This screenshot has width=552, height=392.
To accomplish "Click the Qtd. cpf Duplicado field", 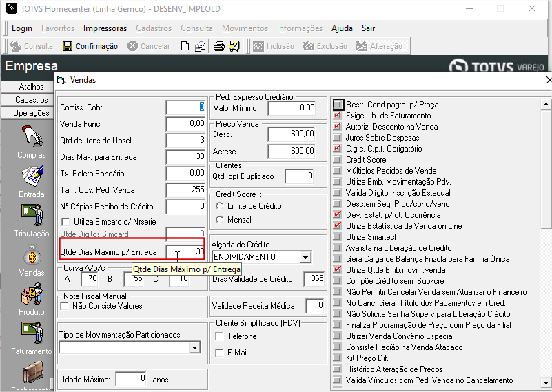I will pyautogui.click(x=299, y=176).
